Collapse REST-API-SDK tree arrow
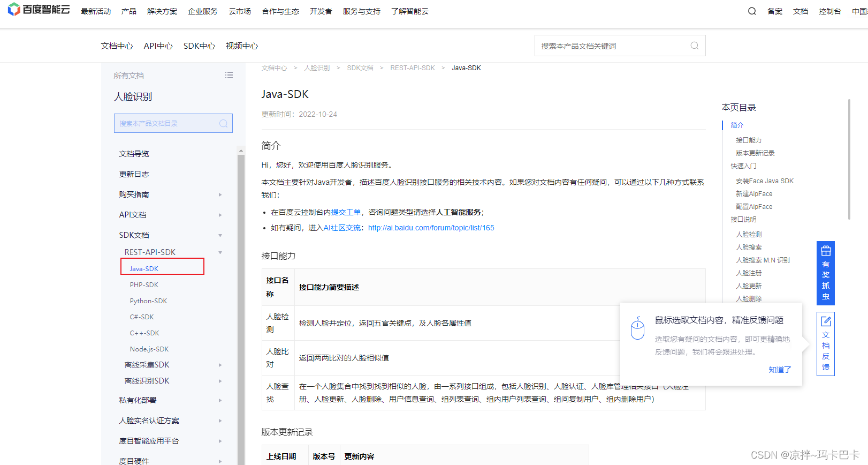The image size is (868, 465). tap(220, 253)
